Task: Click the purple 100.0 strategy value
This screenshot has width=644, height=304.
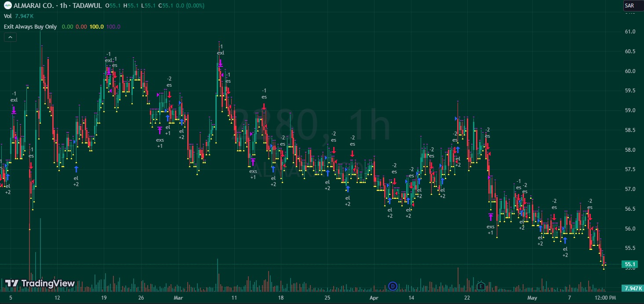Action: (x=113, y=26)
